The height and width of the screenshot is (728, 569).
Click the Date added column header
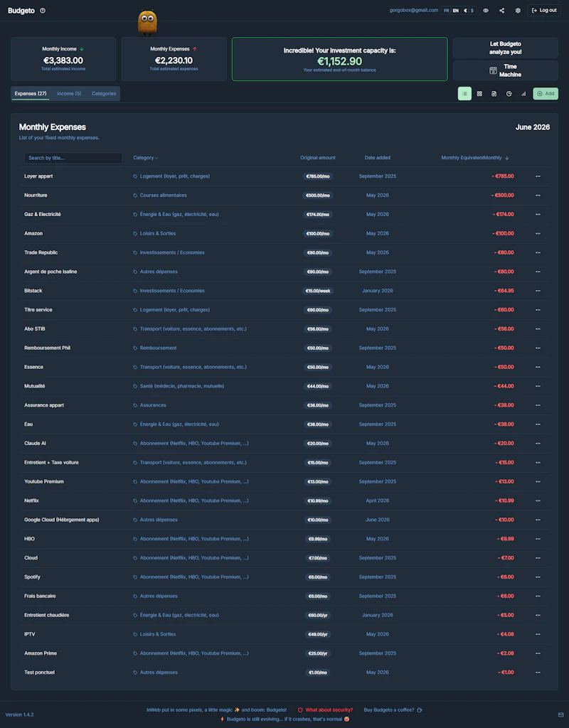coord(377,158)
